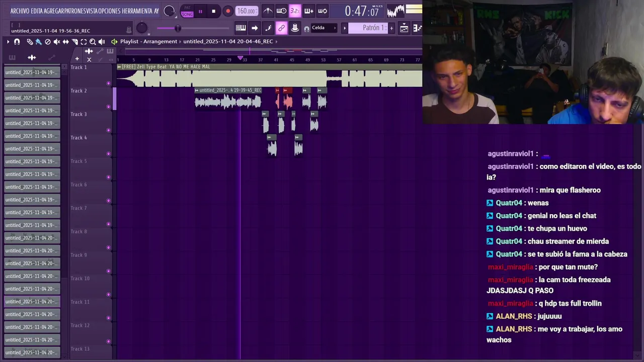The width and height of the screenshot is (644, 362).
Task: Toggle loop recording
Action: coord(323,11)
